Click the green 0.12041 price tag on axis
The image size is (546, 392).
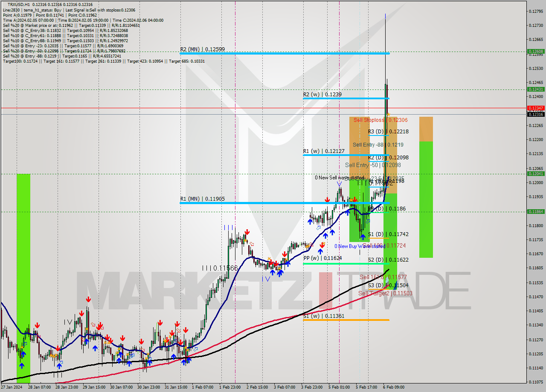[536, 173]
